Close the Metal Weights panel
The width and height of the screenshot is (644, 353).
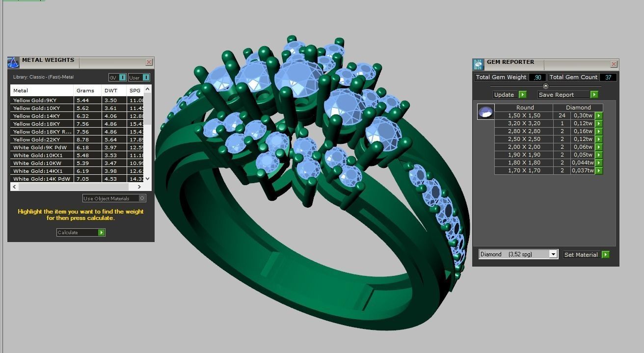click(x=149, y=62)
